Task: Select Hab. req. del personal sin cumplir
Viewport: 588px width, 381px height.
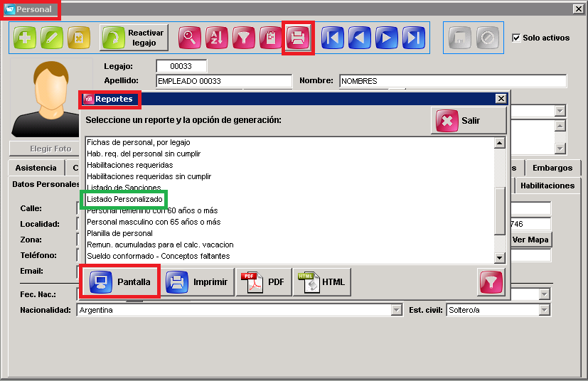Action: coord(144,154)
